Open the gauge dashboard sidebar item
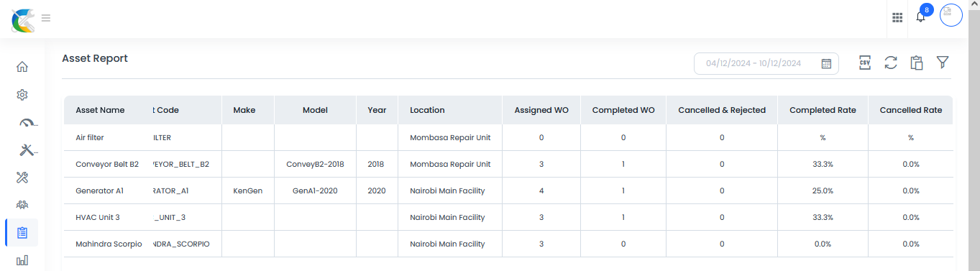Viewport: 980px width, 271px height. coord(27,122)
